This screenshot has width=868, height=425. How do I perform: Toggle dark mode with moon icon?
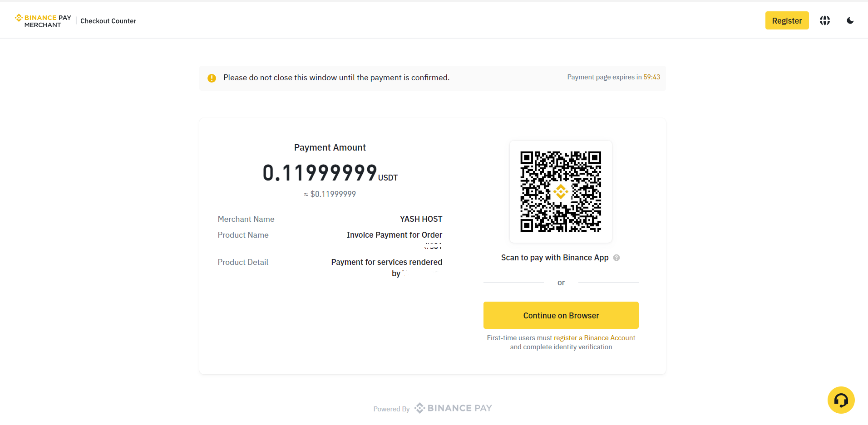tap(850, 20)
